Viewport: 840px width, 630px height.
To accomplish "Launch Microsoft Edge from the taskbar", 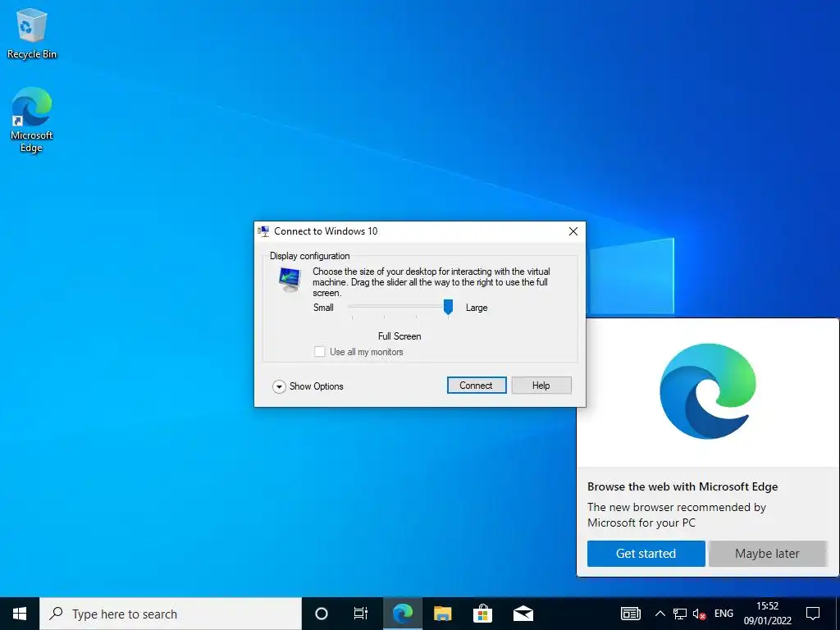I will click(x=402, y=614).
